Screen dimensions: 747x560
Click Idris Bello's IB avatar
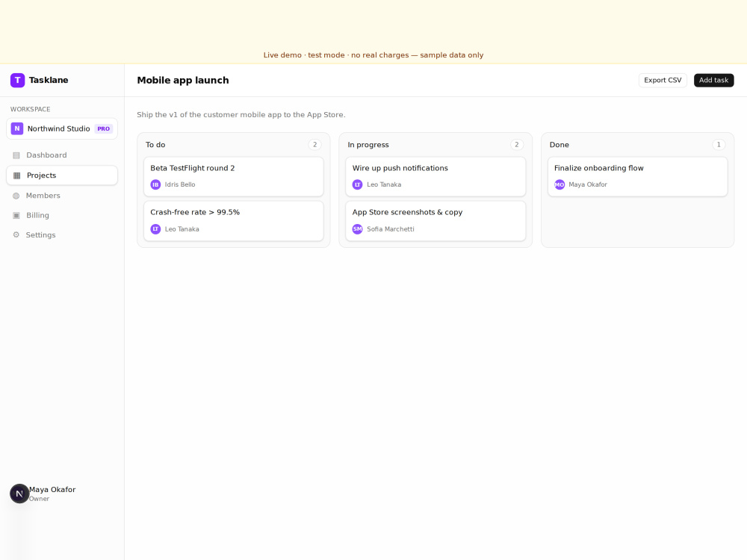[x=155, y=184]
